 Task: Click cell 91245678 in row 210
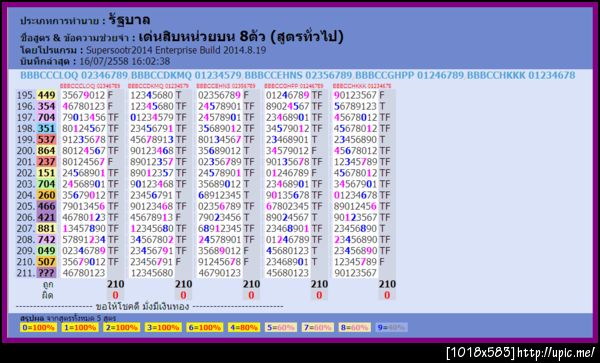click(x=220, y=262)
